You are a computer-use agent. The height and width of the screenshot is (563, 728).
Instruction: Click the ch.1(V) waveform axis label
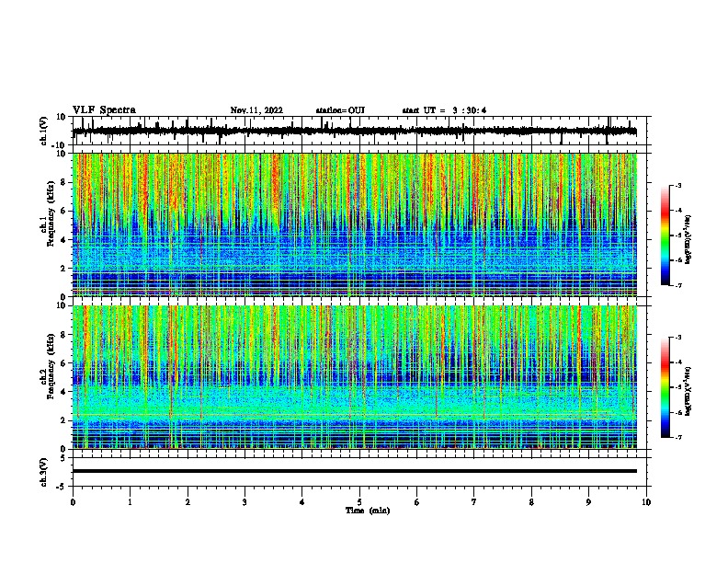tap(44, 131)
